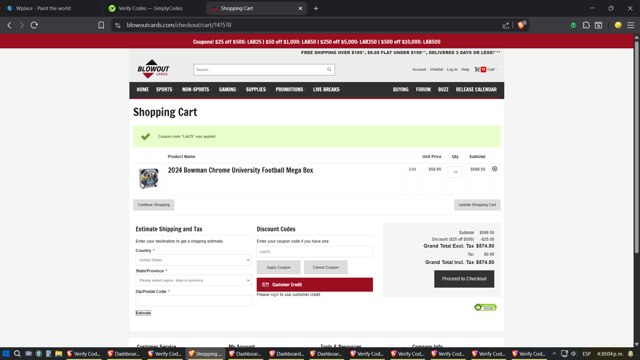Viewport: 640px width, 360px height.
Task: Open the Windows notification center
Action: tap(631, 353)
